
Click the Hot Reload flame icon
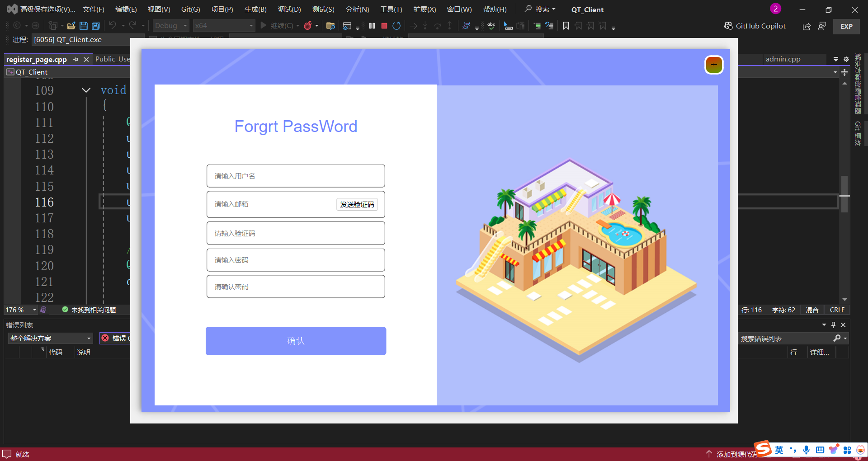tap(308, 26)
